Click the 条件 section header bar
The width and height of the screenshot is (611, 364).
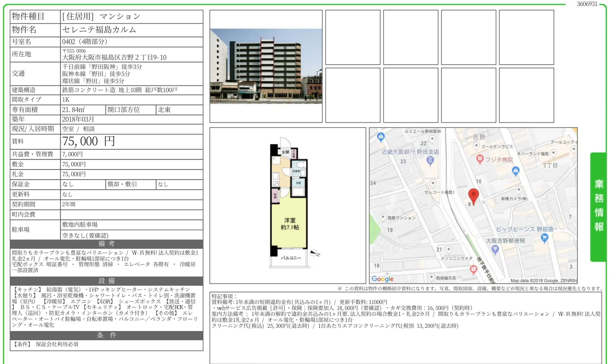[106, 335]
